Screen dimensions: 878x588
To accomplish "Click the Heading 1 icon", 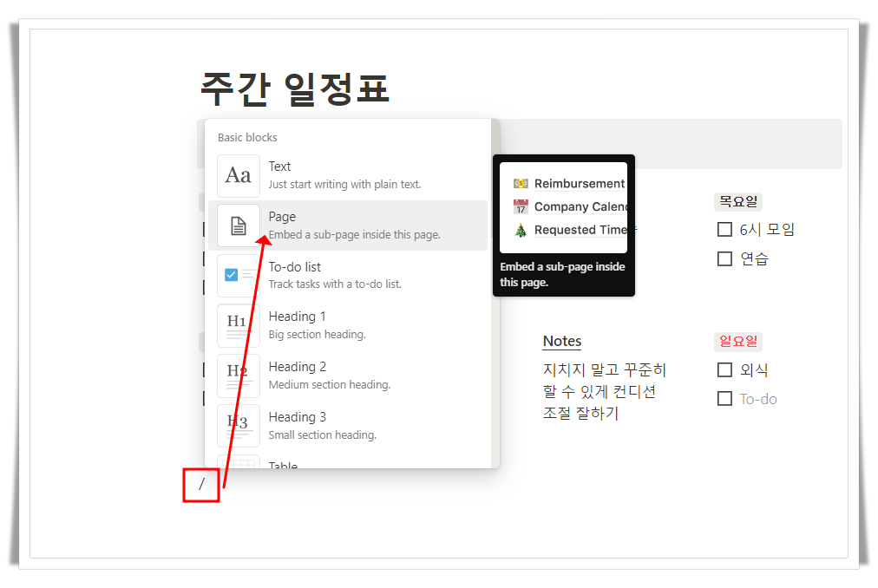I will 238,325.
